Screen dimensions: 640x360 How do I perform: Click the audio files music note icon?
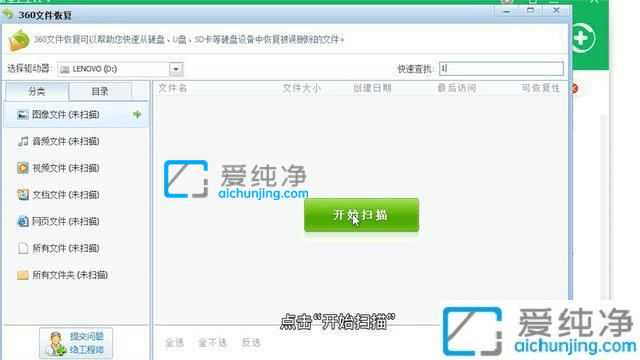[23, 142]
